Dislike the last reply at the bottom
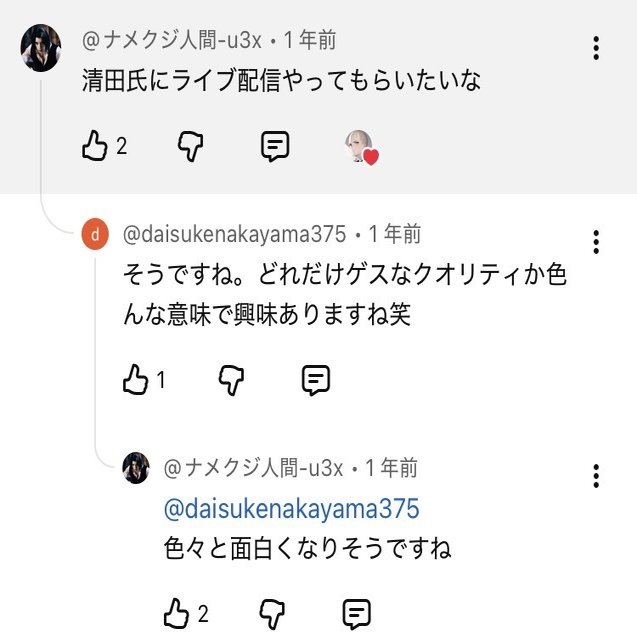The width and height of the screenshot is (637, 637). [272, 612]
